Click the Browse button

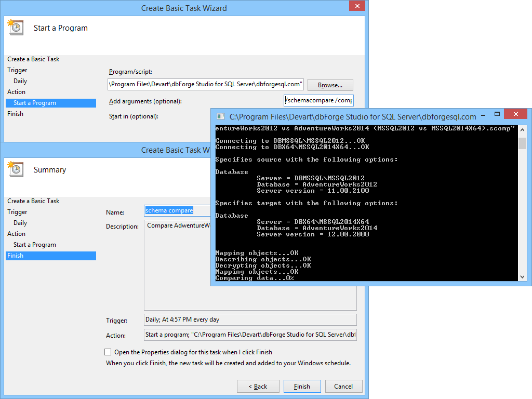(330, 85)
